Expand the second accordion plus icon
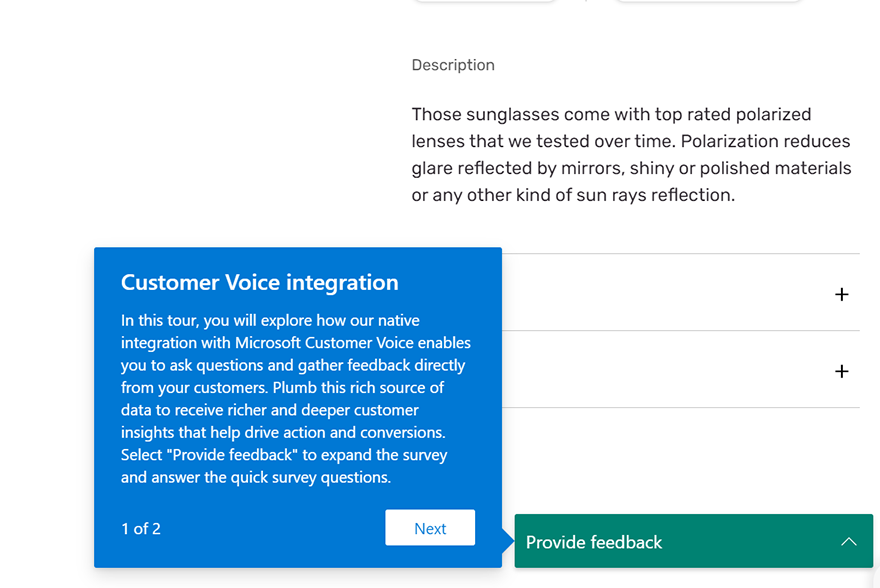The width and height of the screenshot is (880, 588). click(x=841, y=371)
